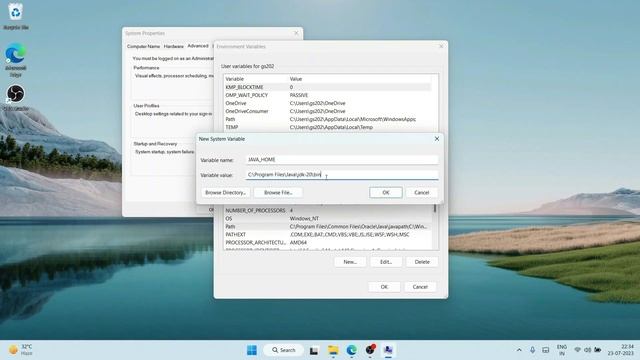Click the Browse File button

(x=278, y=193)
